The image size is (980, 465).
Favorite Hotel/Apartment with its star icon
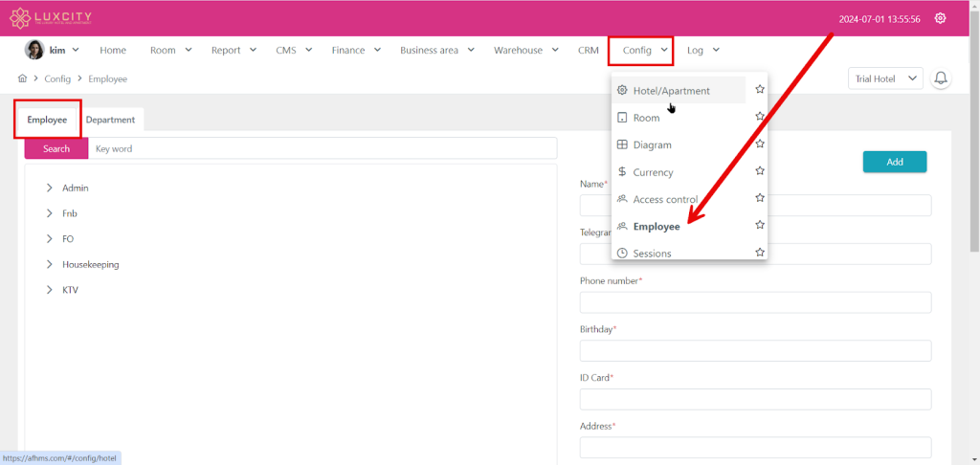click(759, 90)
